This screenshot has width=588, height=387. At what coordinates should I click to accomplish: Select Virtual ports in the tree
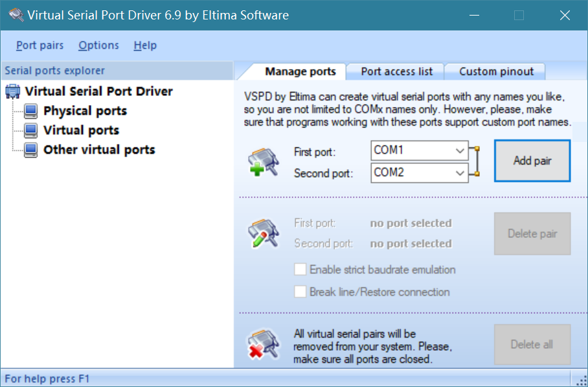[81, 130]
